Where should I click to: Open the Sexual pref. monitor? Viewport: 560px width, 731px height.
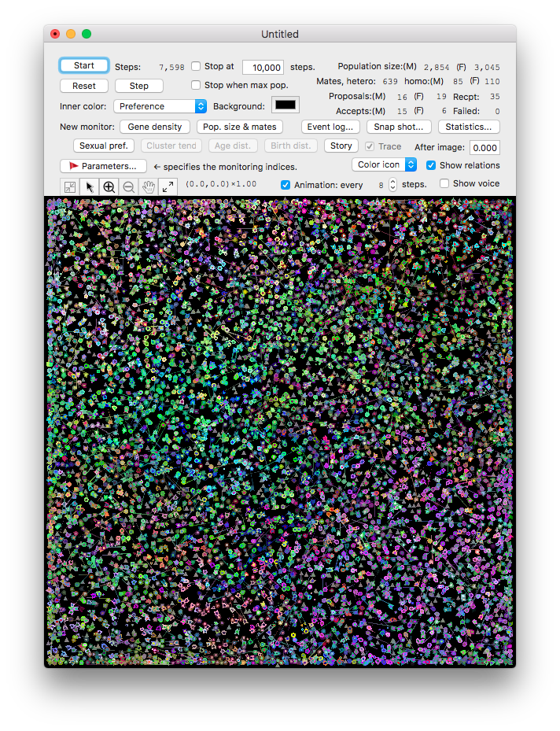tap(104, 146)
